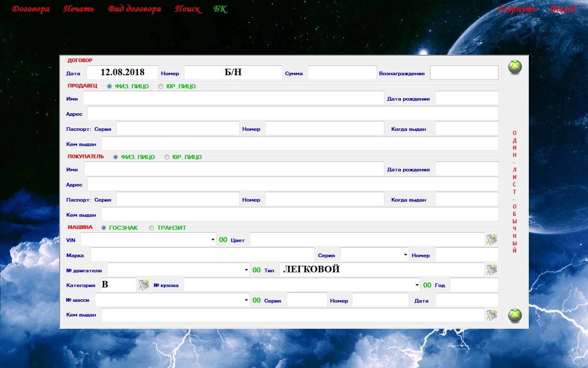Click the Номер field next to № шасси
The height and width of the screenshot is (368, 588).
click(381, 300)
